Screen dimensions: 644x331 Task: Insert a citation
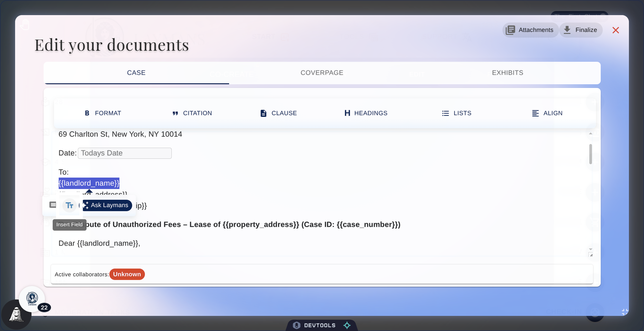[192, 113]
